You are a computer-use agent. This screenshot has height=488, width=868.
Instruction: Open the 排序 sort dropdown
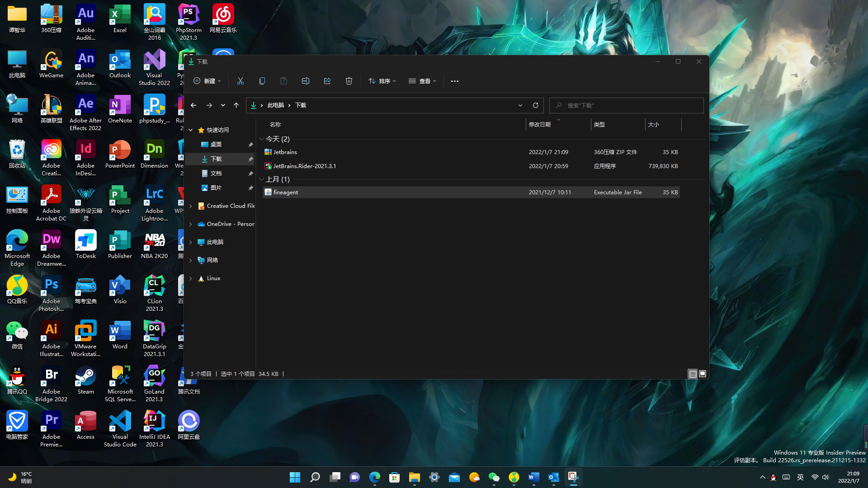[382, 81]
